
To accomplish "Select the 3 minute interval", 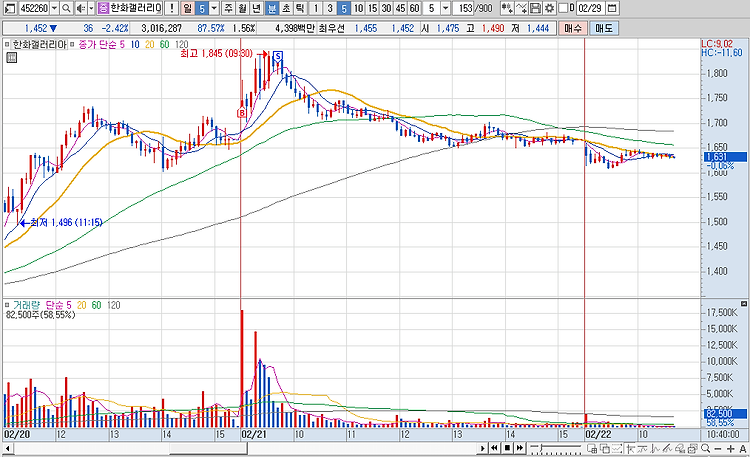I will click(330, 8).
